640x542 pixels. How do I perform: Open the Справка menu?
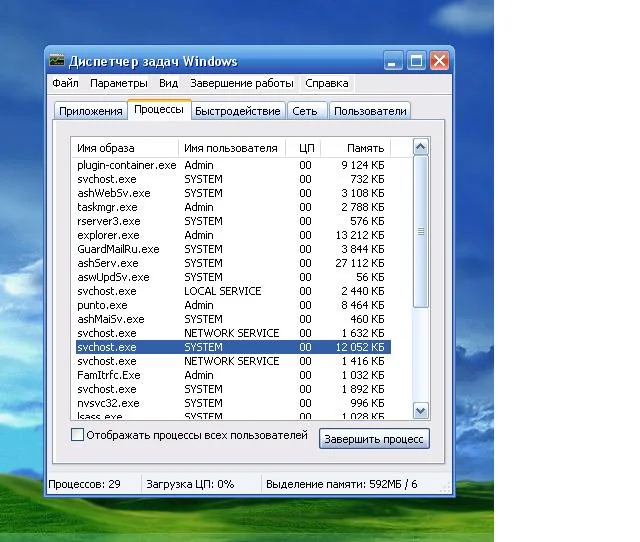pos(327,83)
